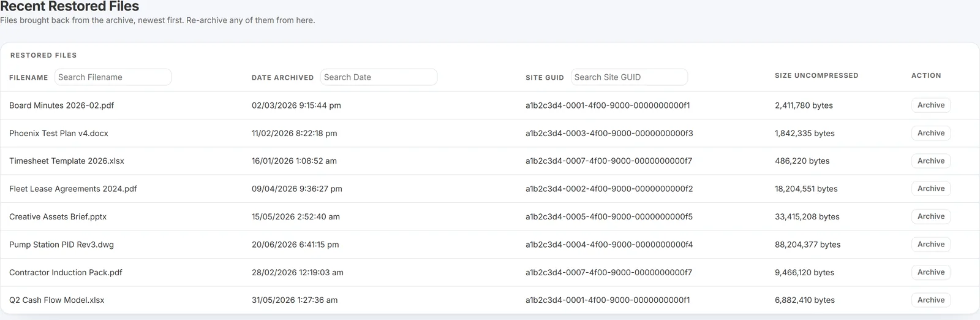Click size 486,220 bytes
980x320 pixels.
(x=802, y=161)
